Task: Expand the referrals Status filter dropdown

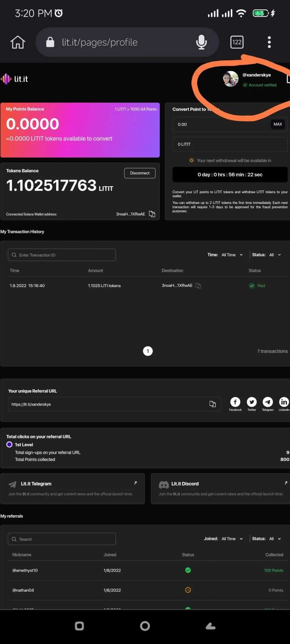Action: coord(275,539)
